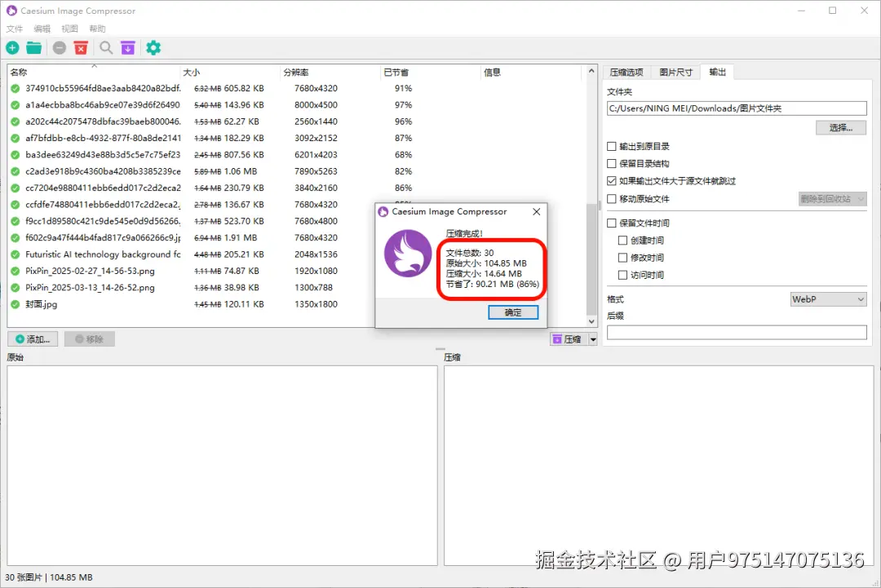Select file starting with 374910cb55964fd8
Viewport: 881px width, 588px height.
click(x=103, y=89)
